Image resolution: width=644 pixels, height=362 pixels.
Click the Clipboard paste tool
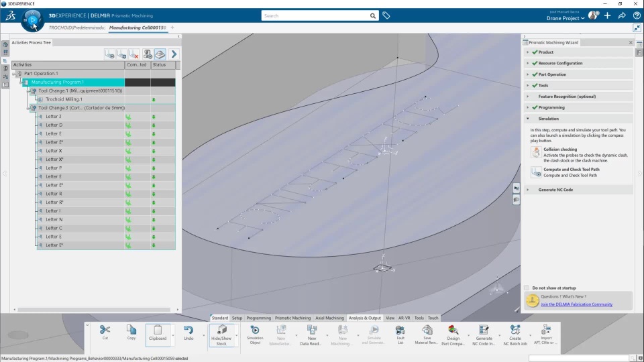tap(158, 334)
